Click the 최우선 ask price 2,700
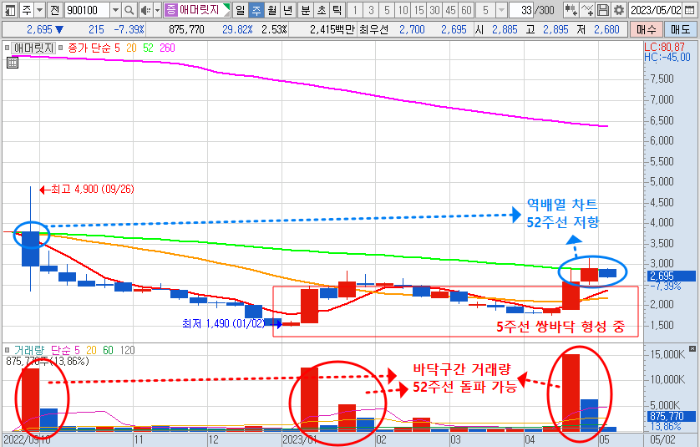Image resolution: width=700 pixels, height=447 pixels. click(x=412, y=30)
